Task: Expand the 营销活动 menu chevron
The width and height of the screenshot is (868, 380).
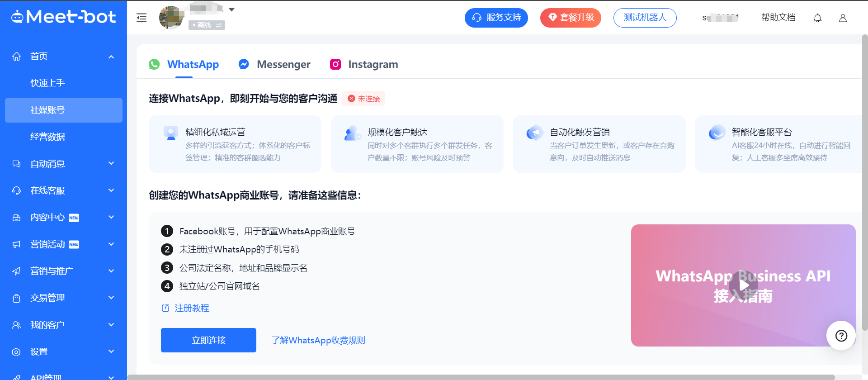Action: [x=111, y=244]
